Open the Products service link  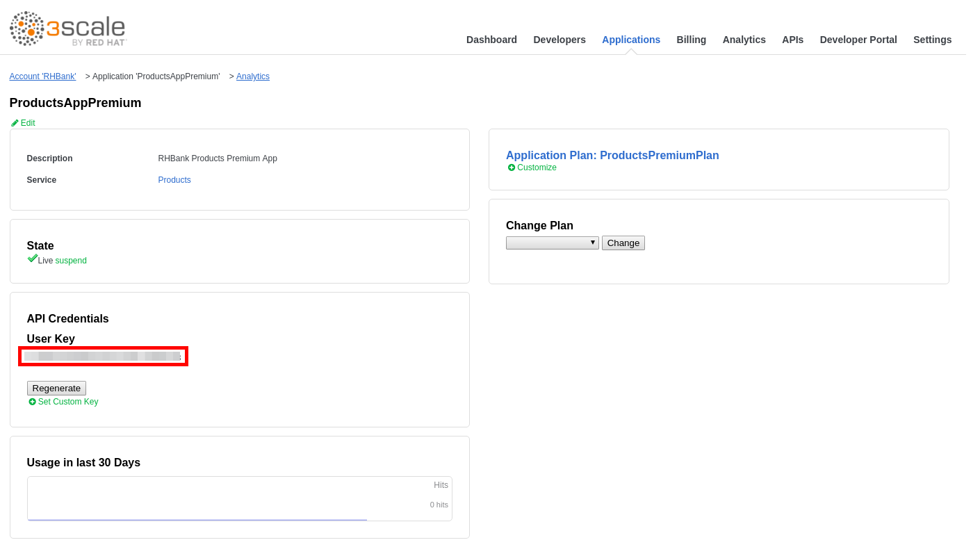click(174, 180)
